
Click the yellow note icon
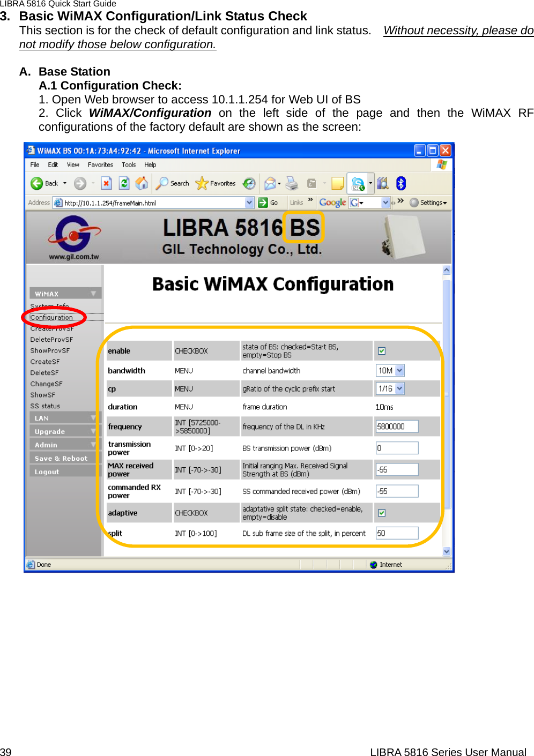click(x=337, y=183)
